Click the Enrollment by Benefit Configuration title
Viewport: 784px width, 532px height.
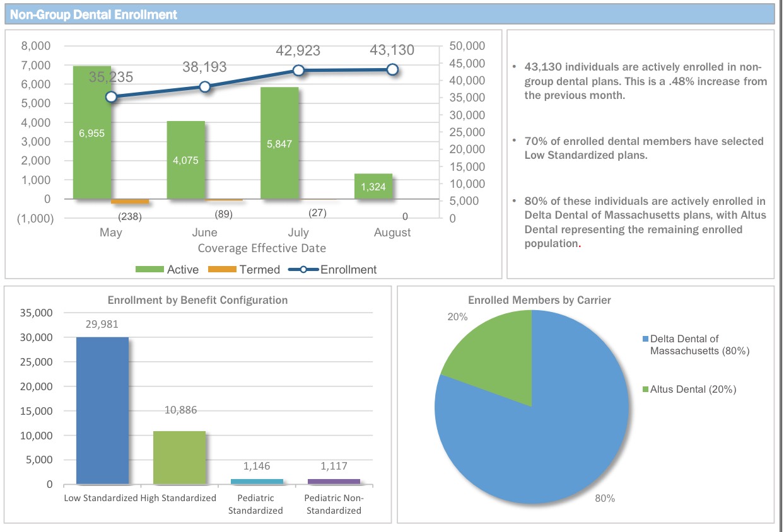[x=197, y=300]
